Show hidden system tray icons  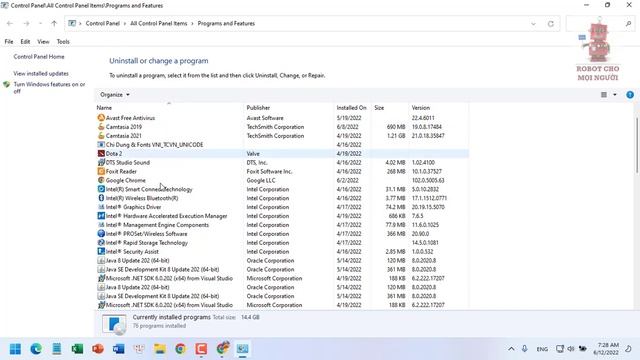[x=511, y=349]
